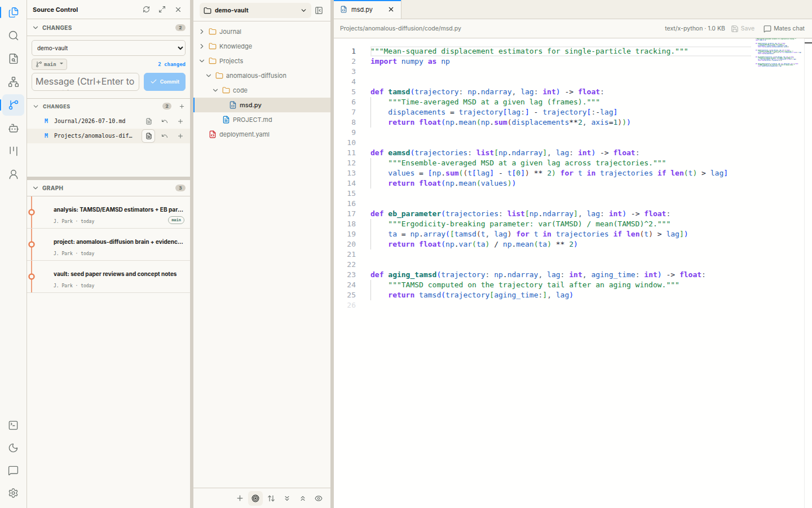Viewport: 812px width, 508px height.
Task: Open Mates chat
Action: click(784, 28)
